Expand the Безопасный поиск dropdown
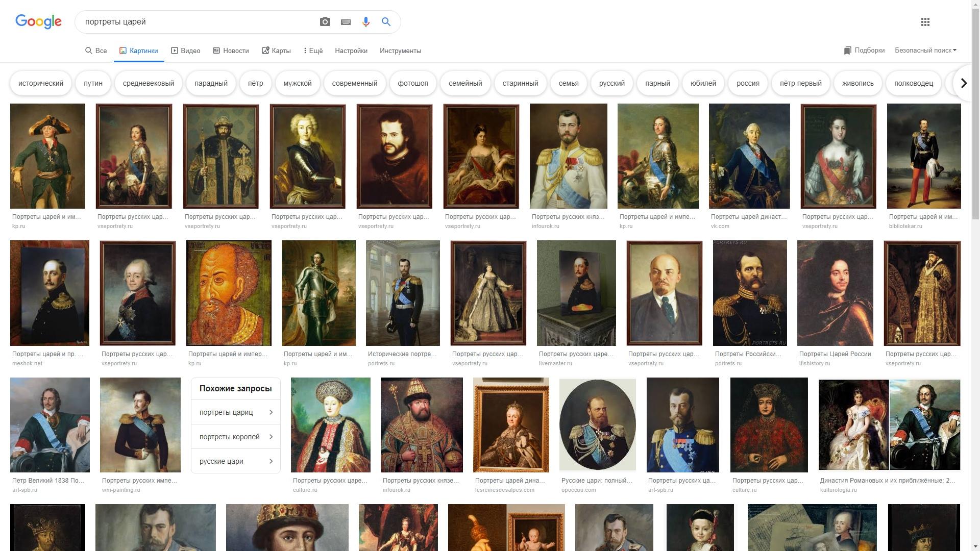The width and height of the screenshot is (980, 551). [925, 50]
